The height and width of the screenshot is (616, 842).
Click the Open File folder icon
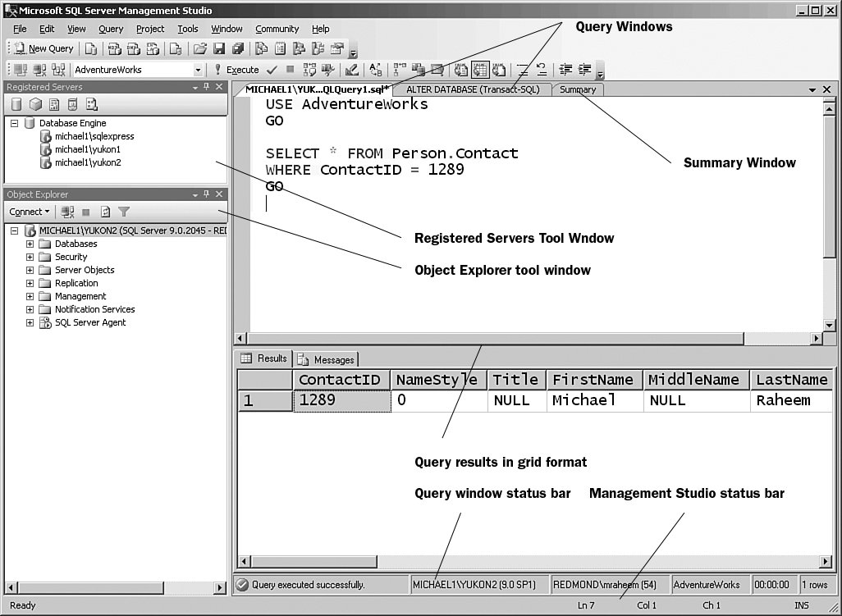point(199,49)
